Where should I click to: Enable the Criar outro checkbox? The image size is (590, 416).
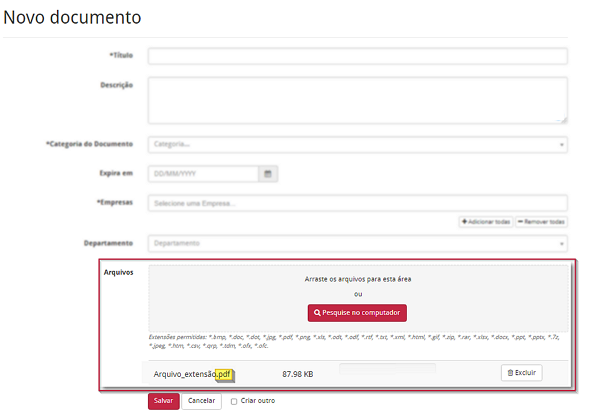(x=234, y=401)
